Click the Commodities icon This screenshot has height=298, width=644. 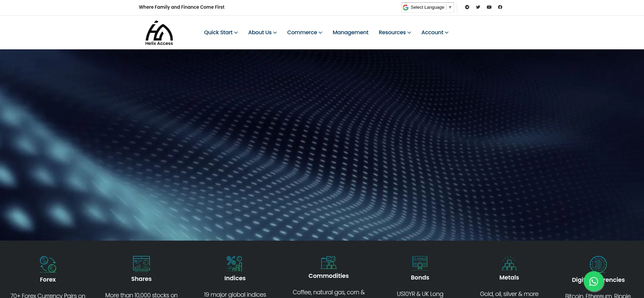click(x=328, y=262)
